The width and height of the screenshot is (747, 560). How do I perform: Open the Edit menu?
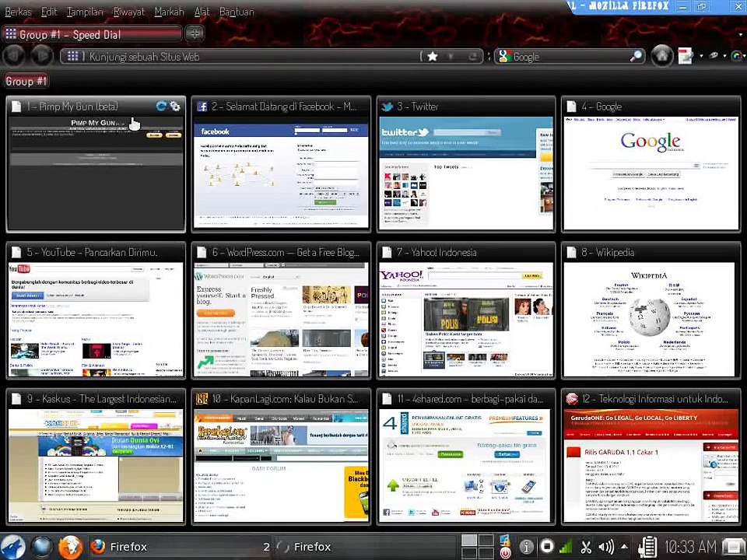pos(49,12)
